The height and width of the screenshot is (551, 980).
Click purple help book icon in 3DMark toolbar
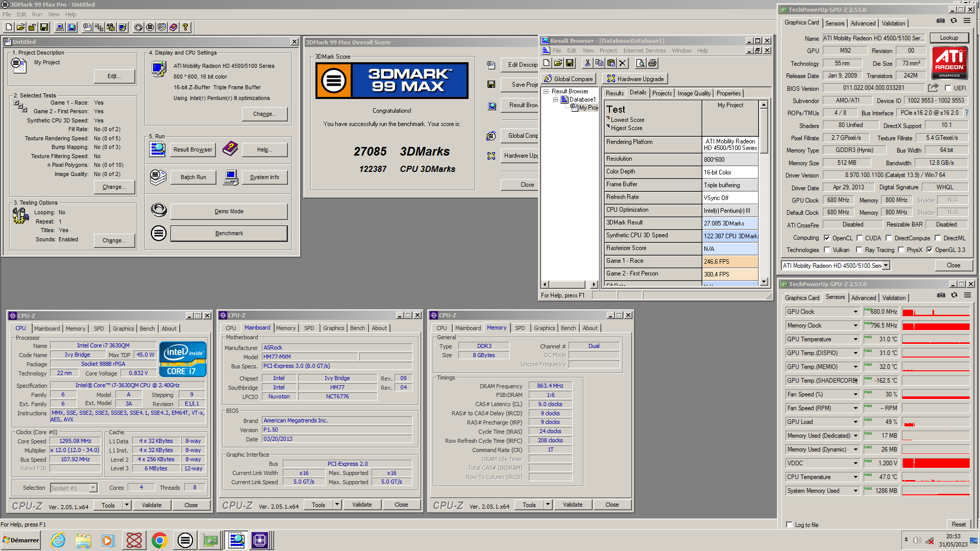tap(174, 27)
